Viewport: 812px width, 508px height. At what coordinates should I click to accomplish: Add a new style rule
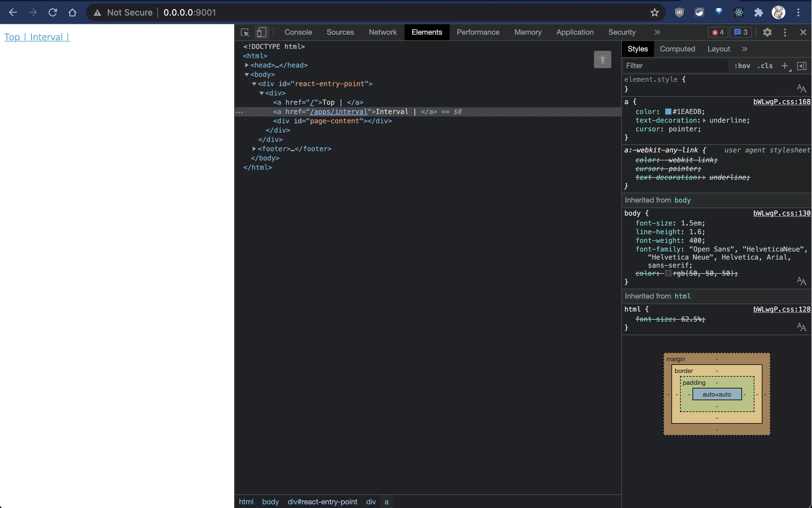pyautogui.click(x=784, y=66)
